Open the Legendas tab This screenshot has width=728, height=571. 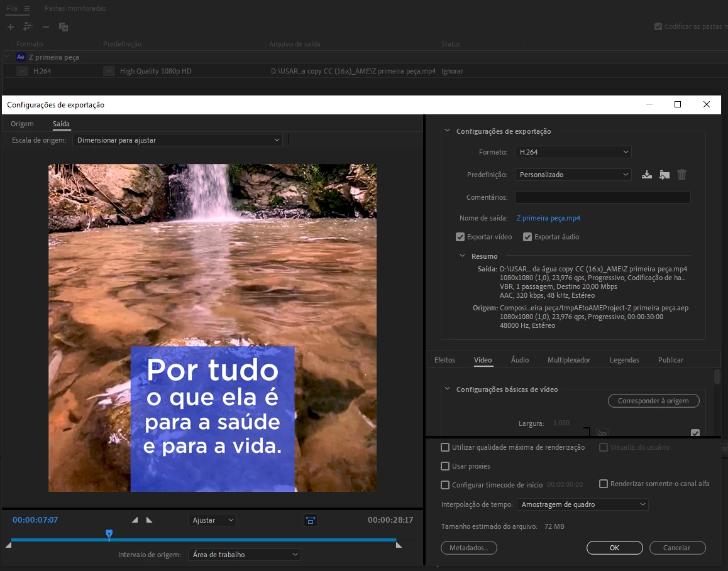pos(624,360)
